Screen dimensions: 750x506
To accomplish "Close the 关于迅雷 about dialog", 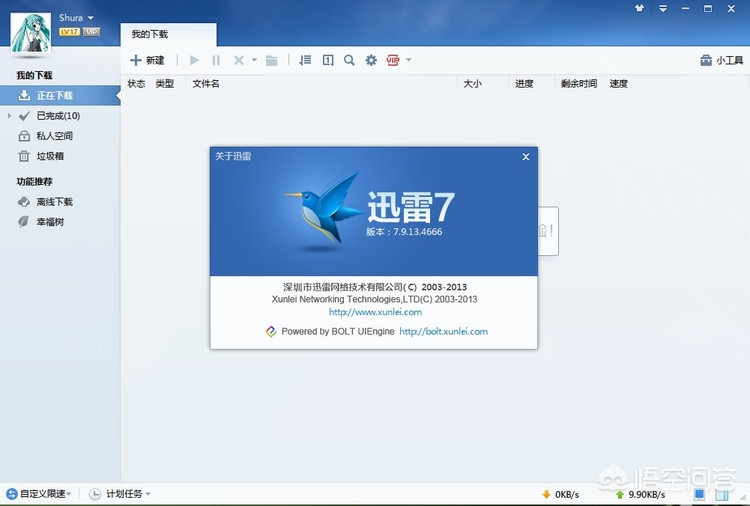I will [x=526, y=157].
